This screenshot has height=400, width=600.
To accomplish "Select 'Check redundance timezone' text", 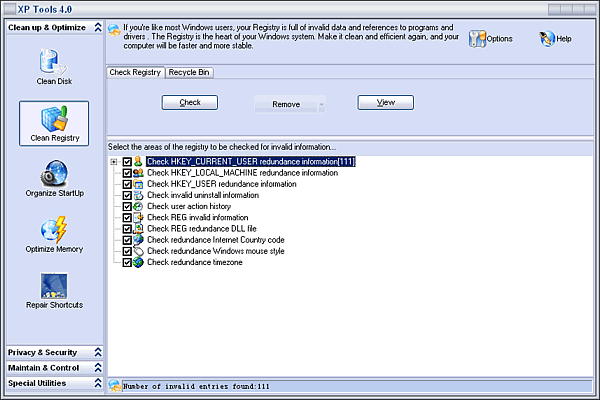I will (195, 262).
